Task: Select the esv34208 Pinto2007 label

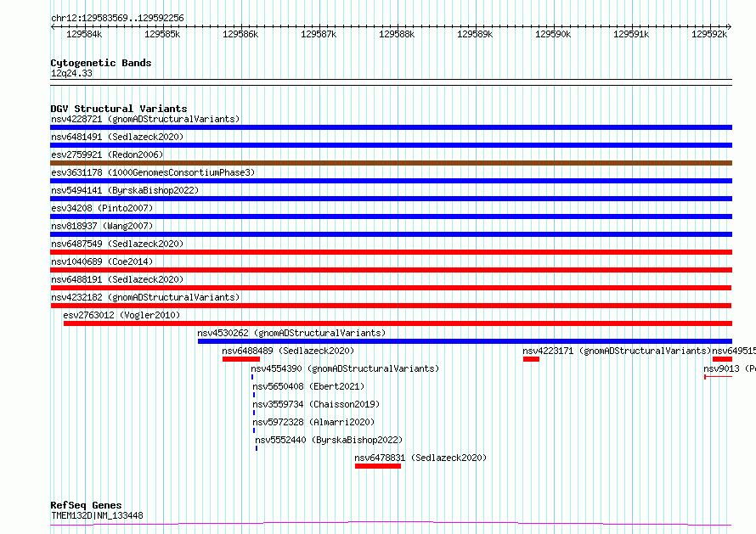Action: [x=102, y=208]
